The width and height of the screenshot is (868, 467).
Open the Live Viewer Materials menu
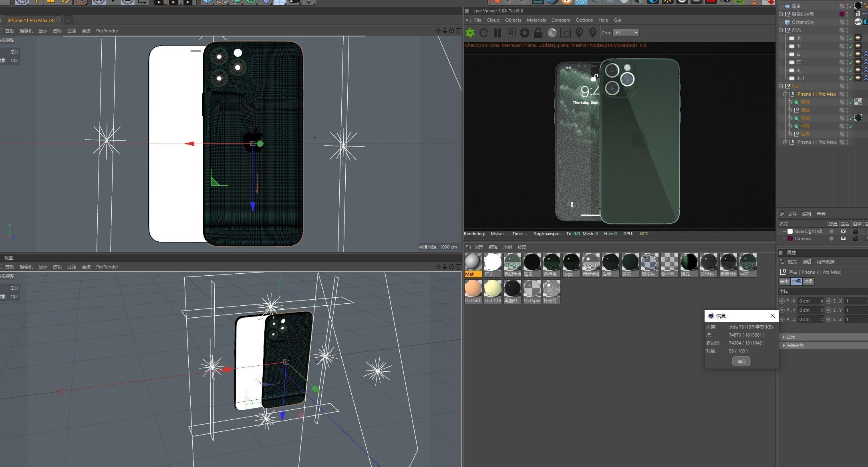pyautogui.click(x=536, y=20)
